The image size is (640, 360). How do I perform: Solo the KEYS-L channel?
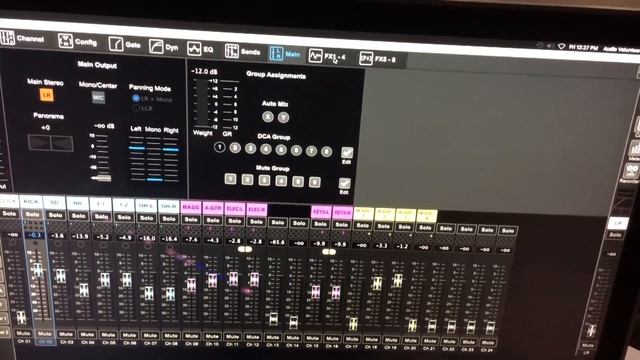320,224
